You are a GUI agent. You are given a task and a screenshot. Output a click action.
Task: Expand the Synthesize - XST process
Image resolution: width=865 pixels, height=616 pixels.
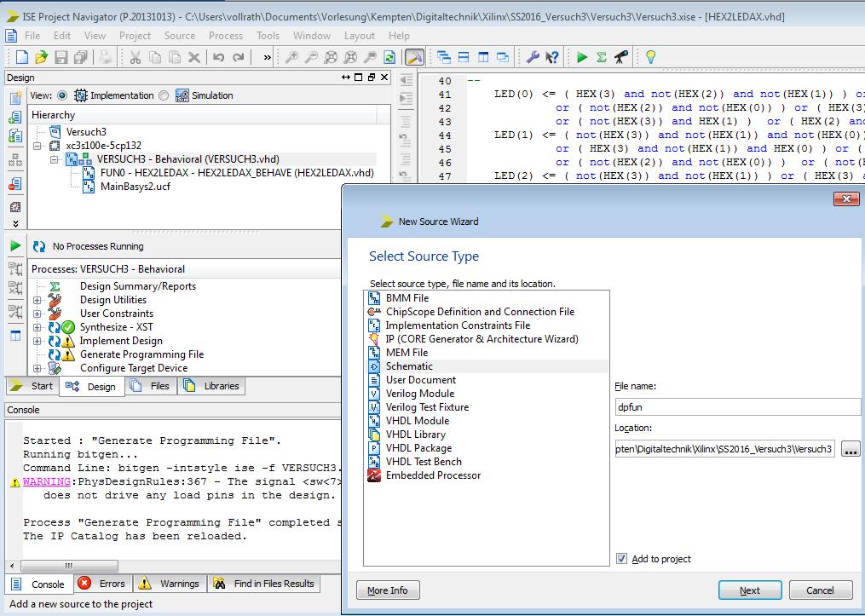[x=37, y=327]
